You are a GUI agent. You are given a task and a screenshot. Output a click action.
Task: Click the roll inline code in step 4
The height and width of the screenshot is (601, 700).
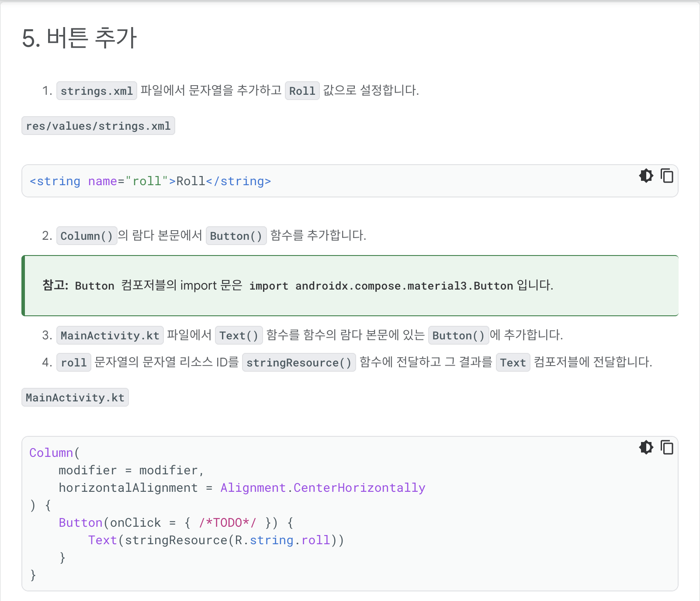pos(74,363)
